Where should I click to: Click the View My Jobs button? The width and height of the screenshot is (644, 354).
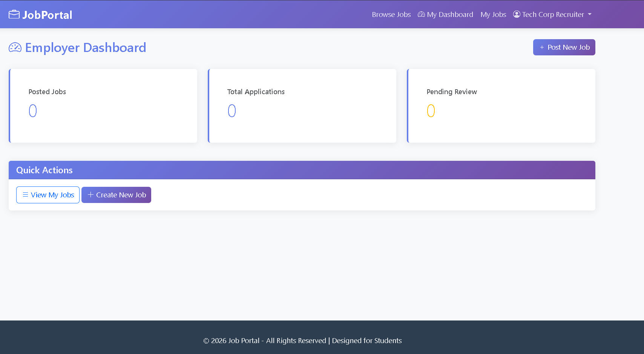coord(48,195)
